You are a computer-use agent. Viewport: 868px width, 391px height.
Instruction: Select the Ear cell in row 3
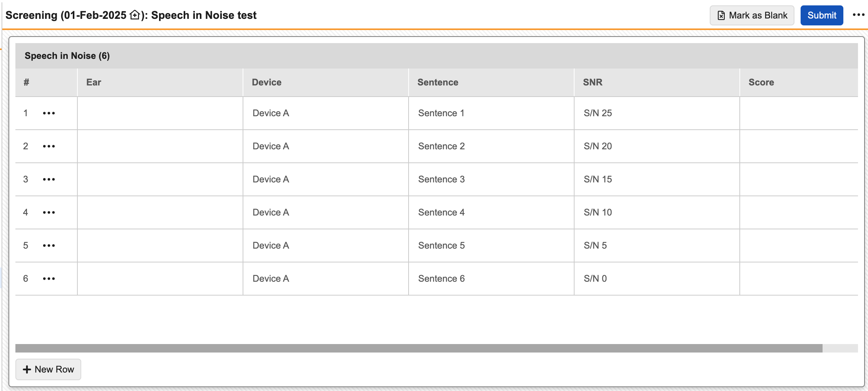[x=160, y=179]
